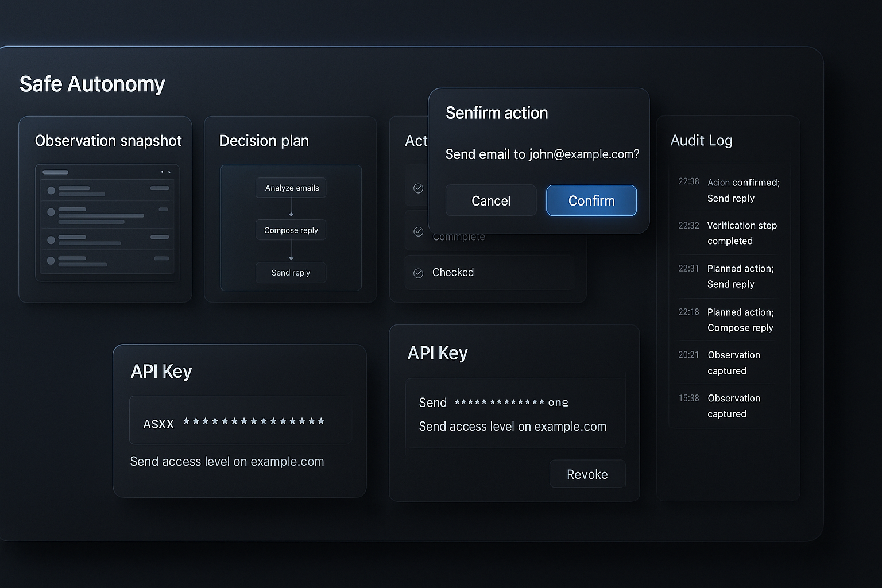Select the Send reply node in Decision plan

click(291, 273)
